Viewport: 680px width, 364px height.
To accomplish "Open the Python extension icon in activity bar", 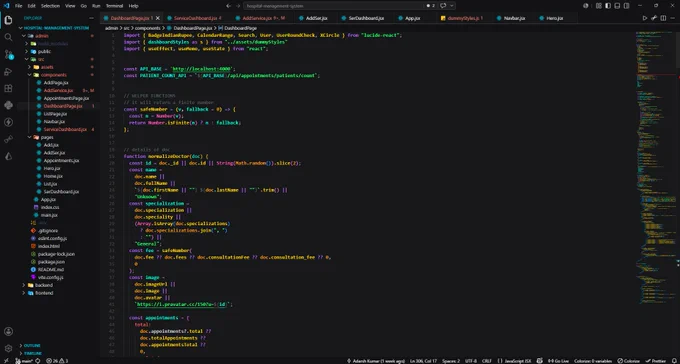I will 8,105.
